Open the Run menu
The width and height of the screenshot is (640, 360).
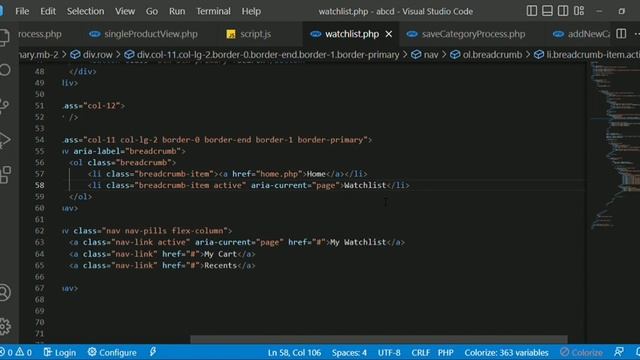[177, 11]
